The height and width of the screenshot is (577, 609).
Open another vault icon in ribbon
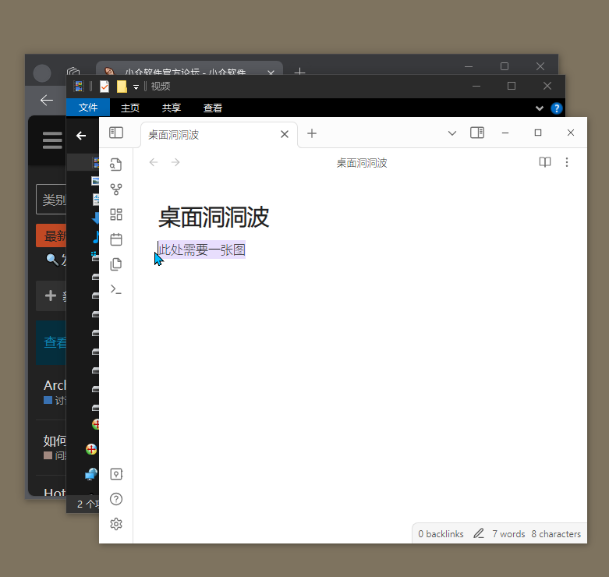coord(116,474)
